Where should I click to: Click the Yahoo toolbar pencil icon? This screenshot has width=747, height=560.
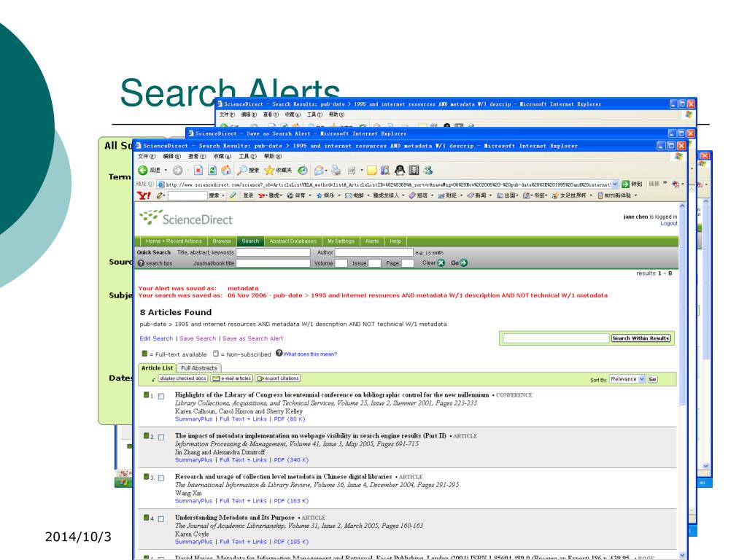coord(160,195)
